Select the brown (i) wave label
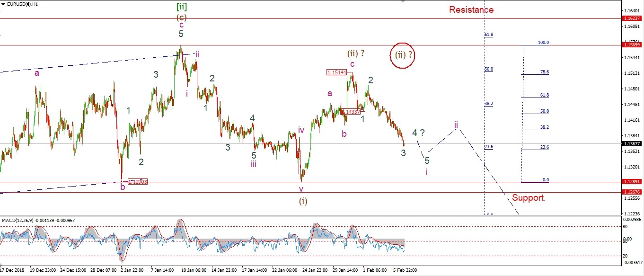644x276 pixels. (303, 201)
